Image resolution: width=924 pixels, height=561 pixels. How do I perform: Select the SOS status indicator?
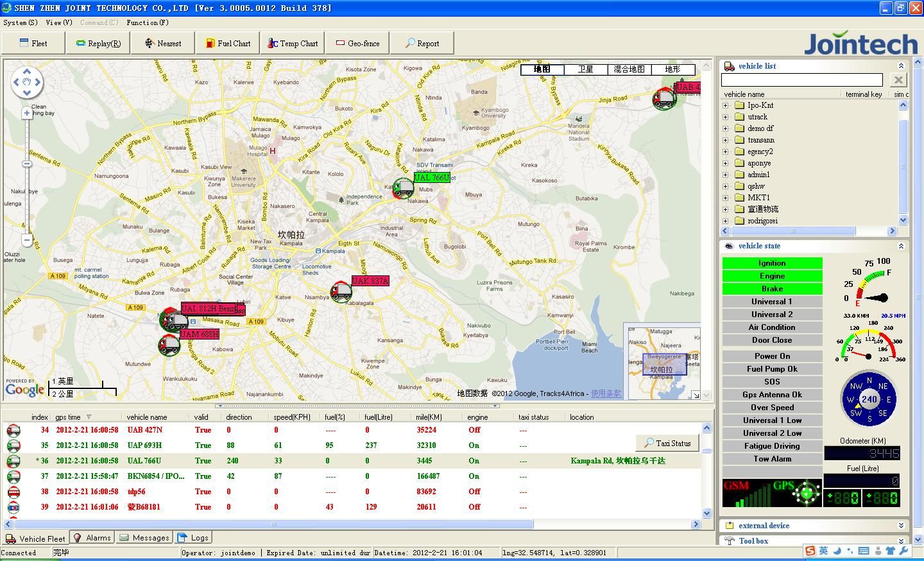point(772,382)
